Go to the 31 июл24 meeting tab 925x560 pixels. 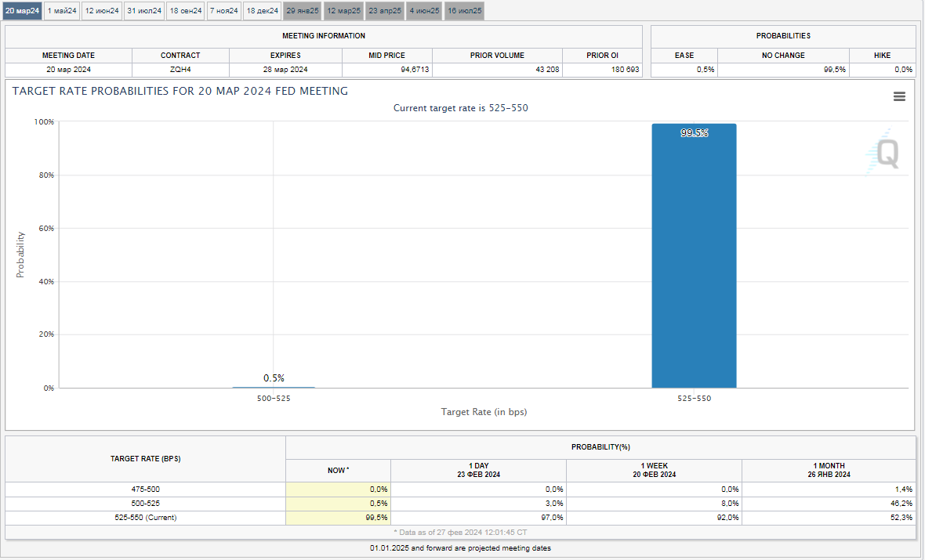(x=144, y=11)
